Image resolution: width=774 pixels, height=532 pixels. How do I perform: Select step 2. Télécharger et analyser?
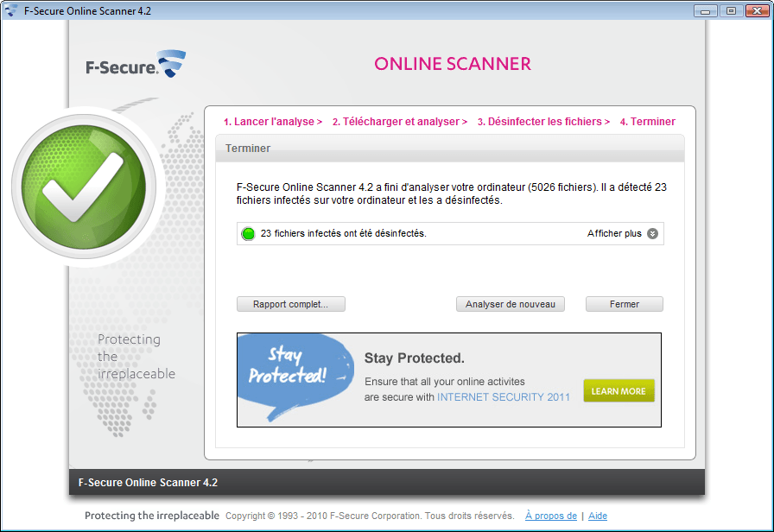[400, 122]
